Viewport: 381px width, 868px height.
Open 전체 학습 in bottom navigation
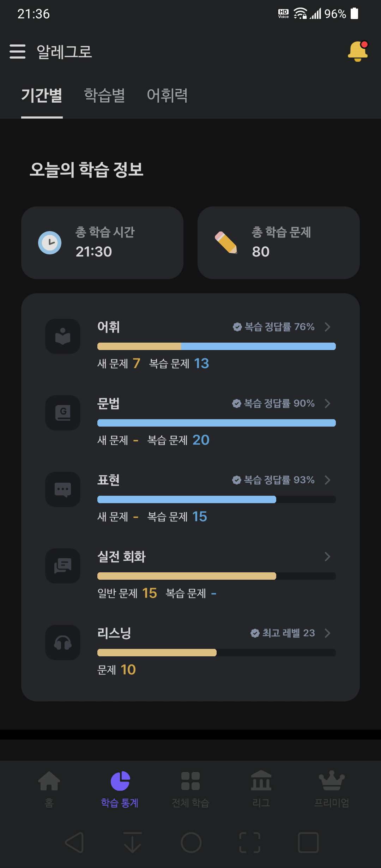(x=190, y=789)
